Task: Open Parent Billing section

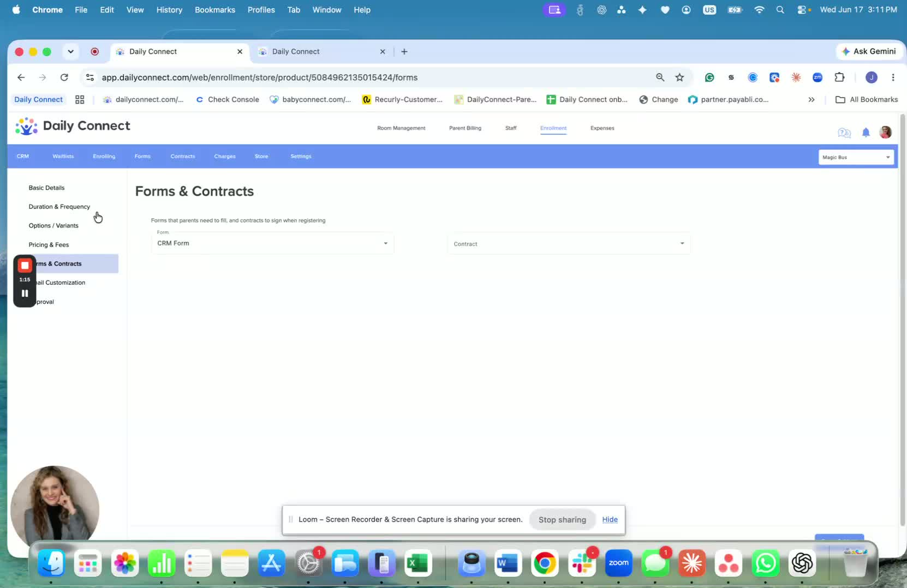Action: pyautogui.click(x=465, y=128)
